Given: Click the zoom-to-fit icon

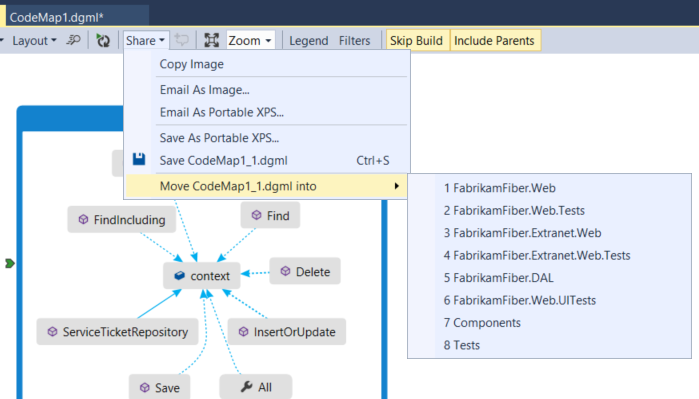Looking at the screenshot, I should point(211,41).
